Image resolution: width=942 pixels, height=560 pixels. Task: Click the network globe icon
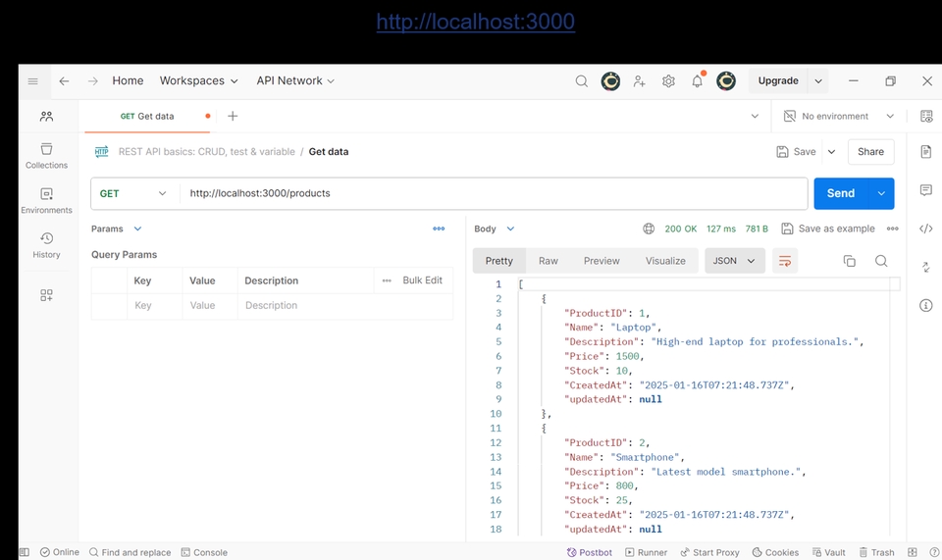(649, 229)
